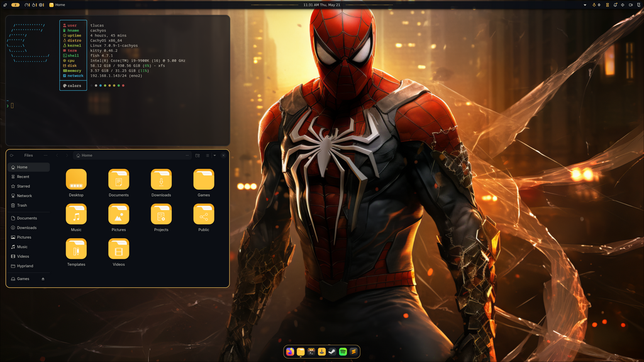Launch Sublime Text from the dock
Image resolution: width=644 pixels, height=362 pixels.
pyautogui.click(x=353, y=352)
